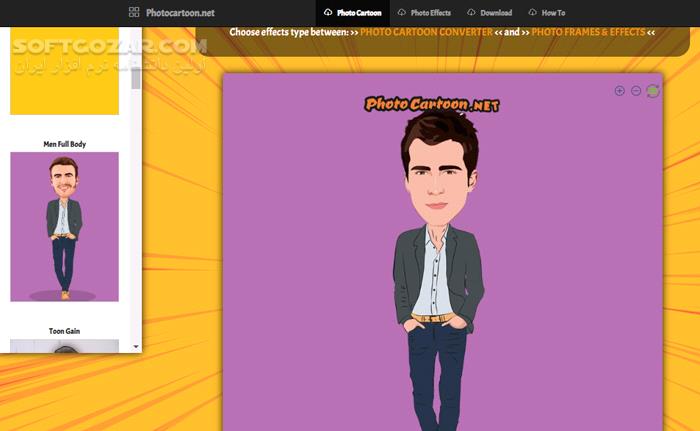This screenshot has height=431, width=700.
Task: Zoom out with the minus icon
Action: 636,91
